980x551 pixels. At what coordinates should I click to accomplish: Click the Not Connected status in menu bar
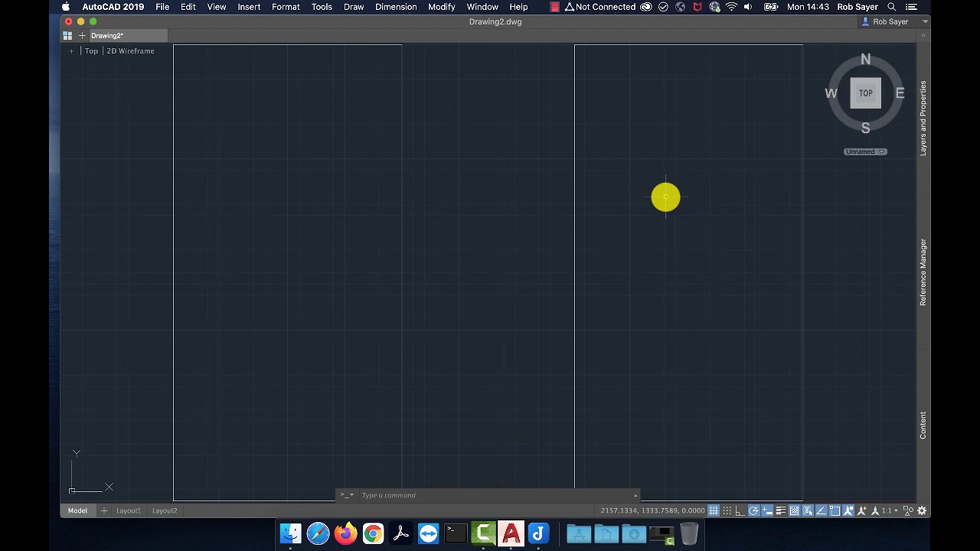click(599, 7)
